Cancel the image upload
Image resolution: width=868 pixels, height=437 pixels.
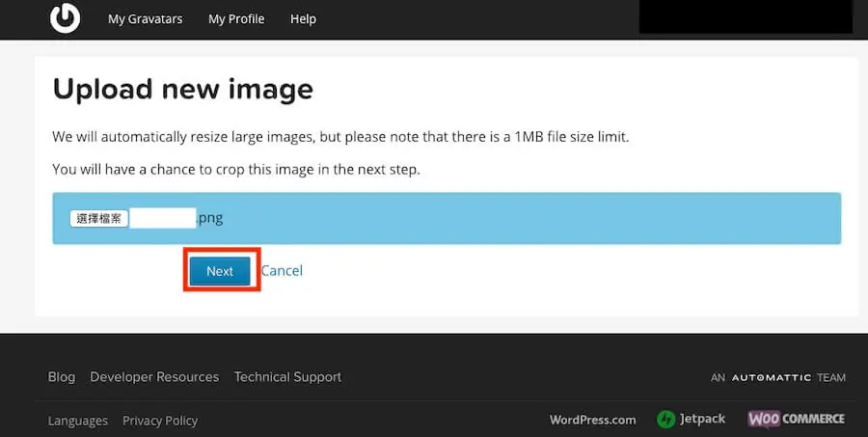(x=282, y=271)
